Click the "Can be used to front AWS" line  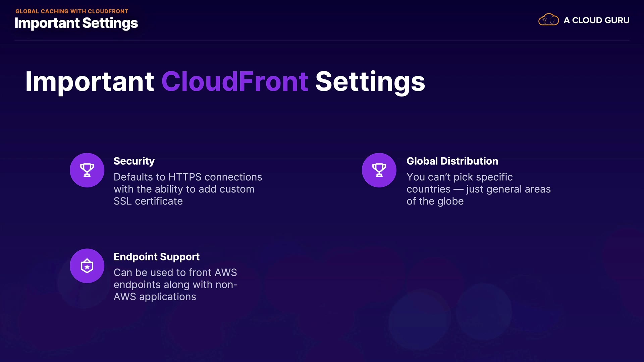pos(175,273)
